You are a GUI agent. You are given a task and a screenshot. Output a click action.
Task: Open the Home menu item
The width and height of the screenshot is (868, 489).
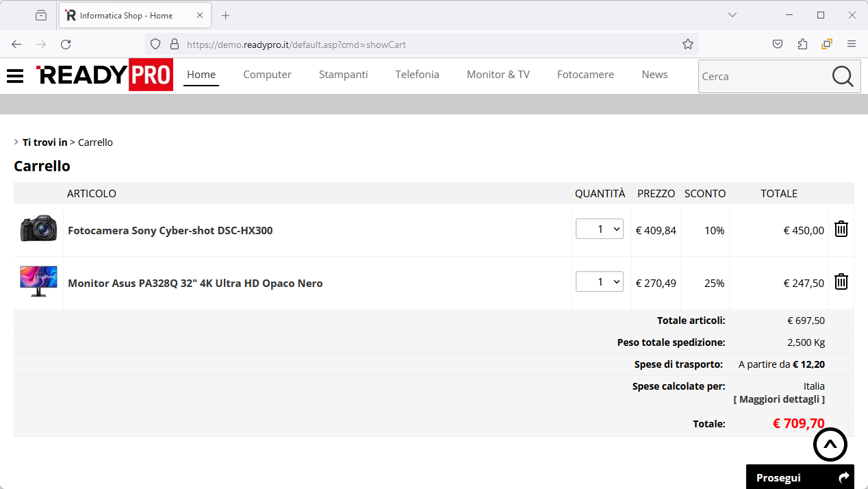pos(201,75)
